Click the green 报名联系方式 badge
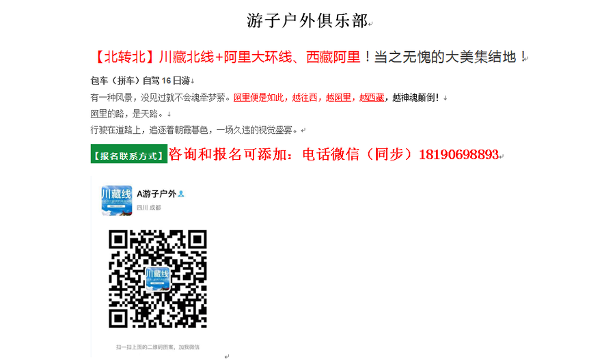Image resolution: width=615 pixels, height=364 pixels. (129, 154)
